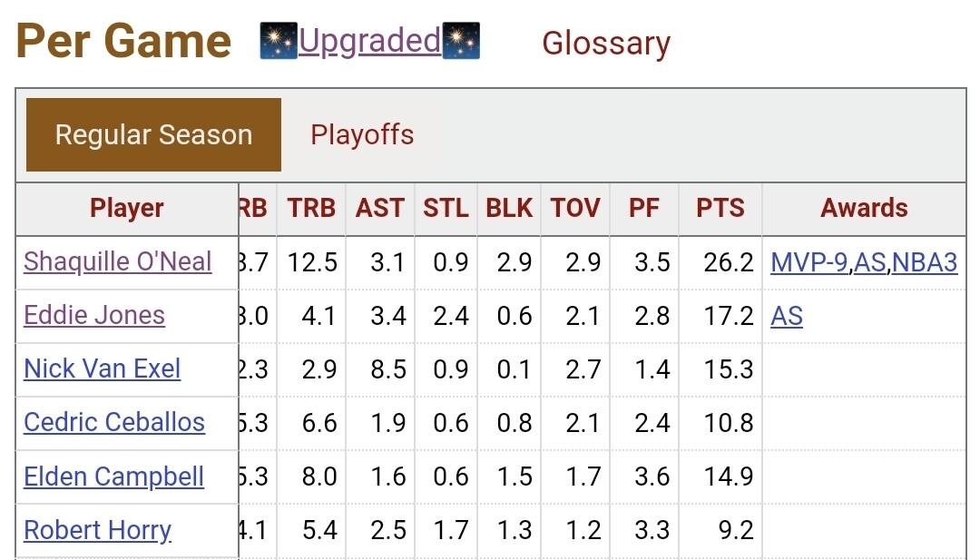Click the fireworks icon left of Upgraded
Screen dimensions: 980x560
(x=279, y=42)
